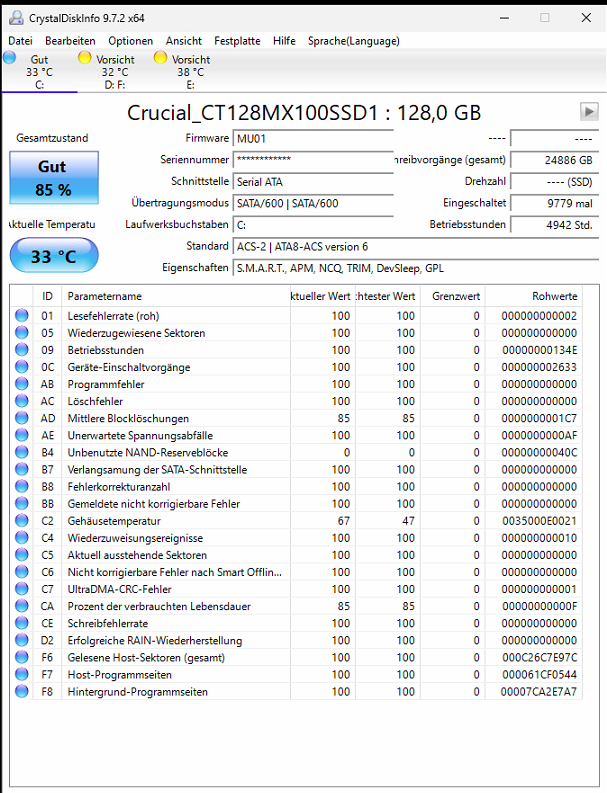This screenshot has width=607, height=793.
Task: Open the Festplatte menu
Action: point(237,41)
